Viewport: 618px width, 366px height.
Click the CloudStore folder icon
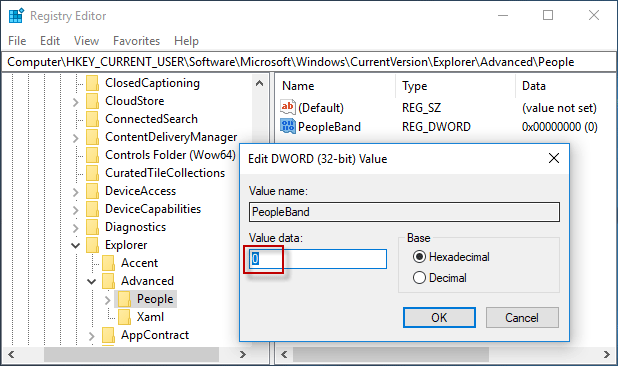[x=93, y=101]
